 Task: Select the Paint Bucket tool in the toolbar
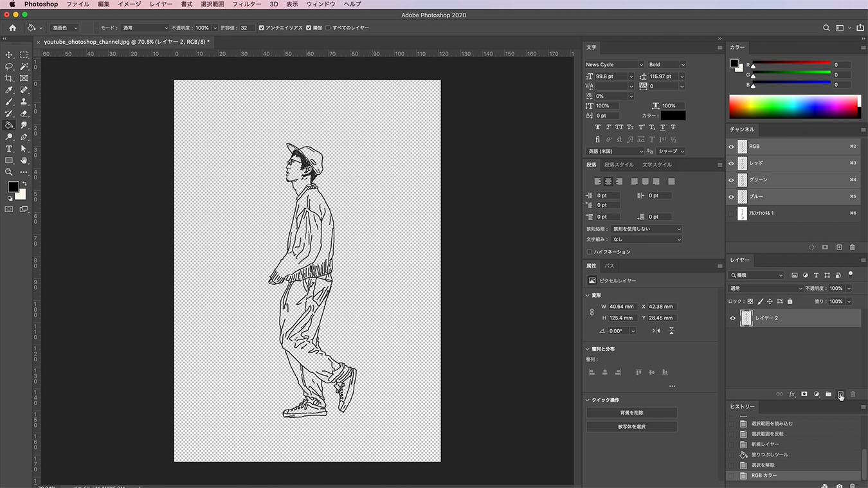(x=9, y=125)
